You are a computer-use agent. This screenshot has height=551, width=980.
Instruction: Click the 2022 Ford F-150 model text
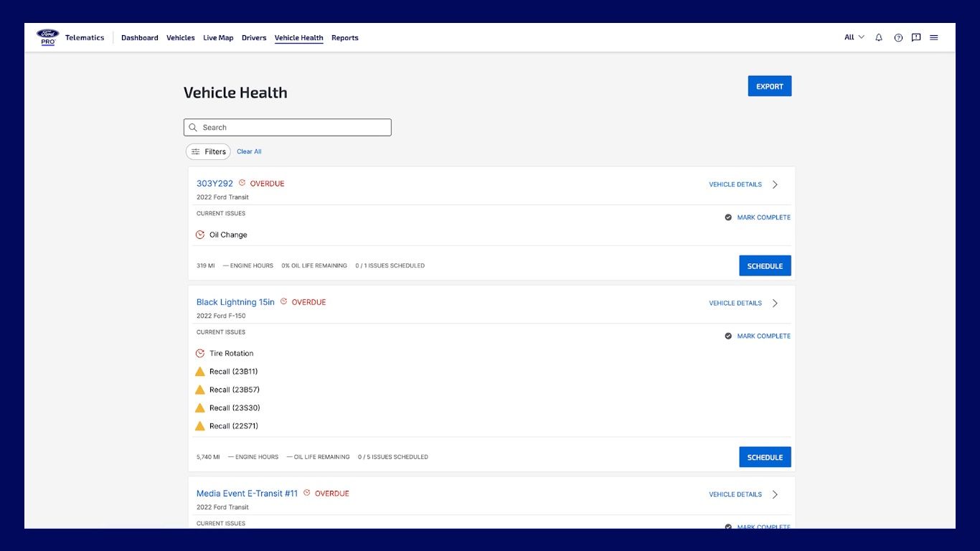221,316
